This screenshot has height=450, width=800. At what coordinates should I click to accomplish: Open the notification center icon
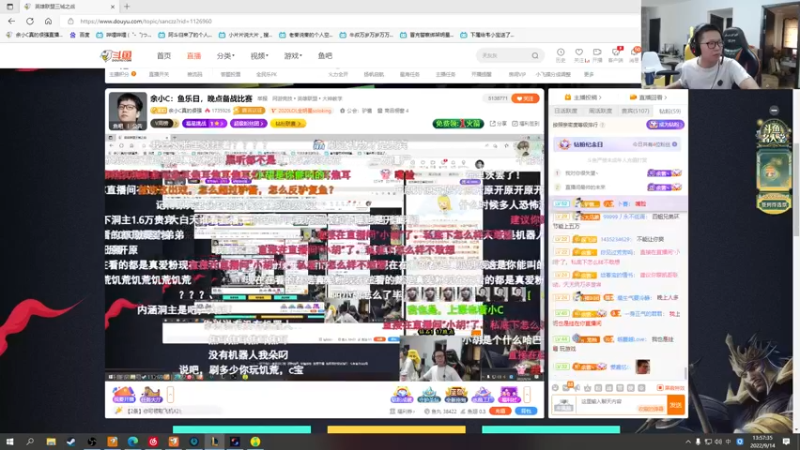click(x=786, y=442)
